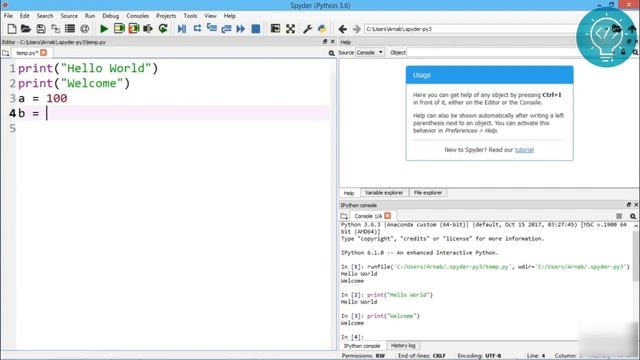Create a new file from the toolbar
The width and height of the screenshot is (640, 360).
pyautogui.click(x=12, y=29)
